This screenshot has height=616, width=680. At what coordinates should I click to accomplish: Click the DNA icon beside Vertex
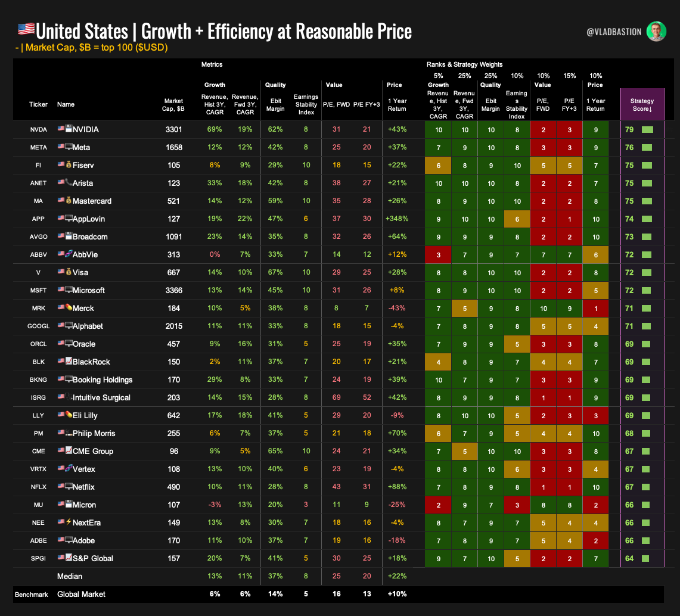click(69, 468)
